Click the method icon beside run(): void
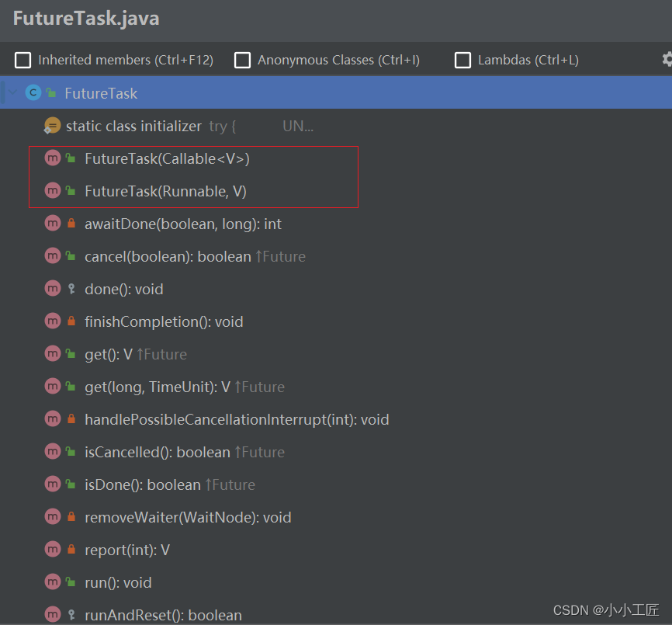 (x=52, y=582)
